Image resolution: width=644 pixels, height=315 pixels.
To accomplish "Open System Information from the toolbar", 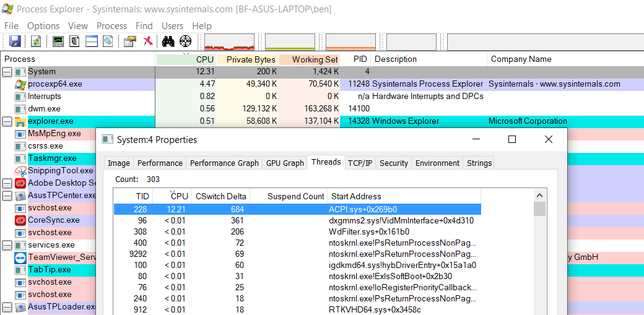I will pyautogui.click(x=58, y=41).
